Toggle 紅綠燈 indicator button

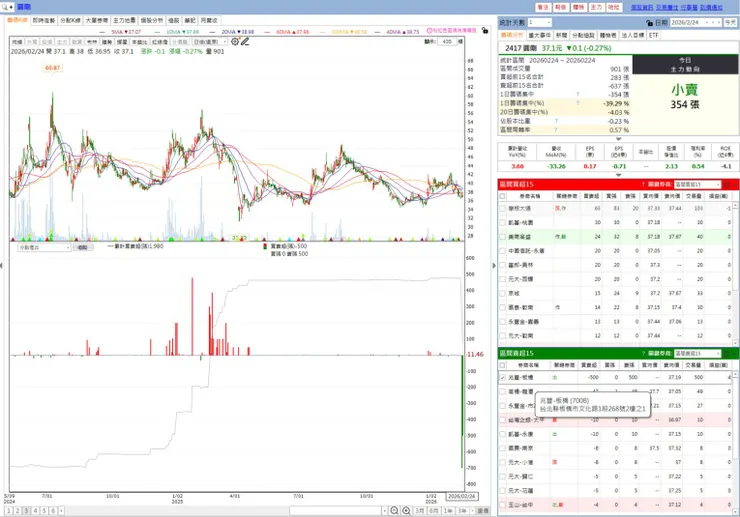pyautogui.click(x=160, y=42)
